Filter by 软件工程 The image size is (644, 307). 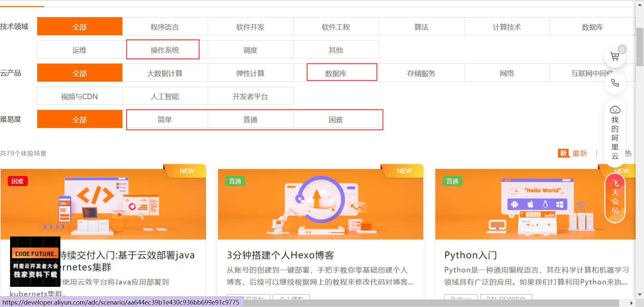(336, 27)
